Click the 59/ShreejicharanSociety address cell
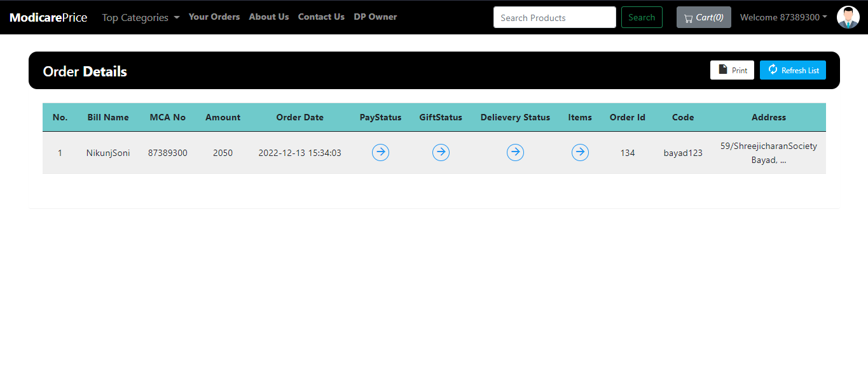Image resolution: width=868 pixels, height=382 pixels. [x=769, y=153]
